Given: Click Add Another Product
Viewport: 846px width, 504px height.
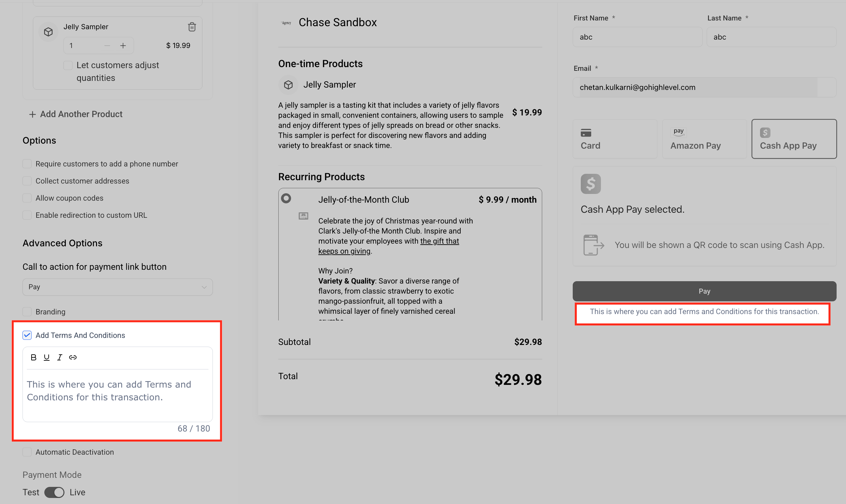Looking at the screenshot, I should [x=76, y=114].
